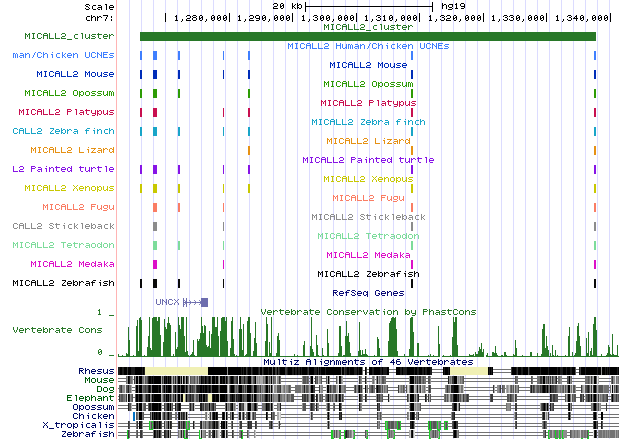Select the X_tropicalis alignment row label
Screen dimensions: 620x439
[84, 426]
